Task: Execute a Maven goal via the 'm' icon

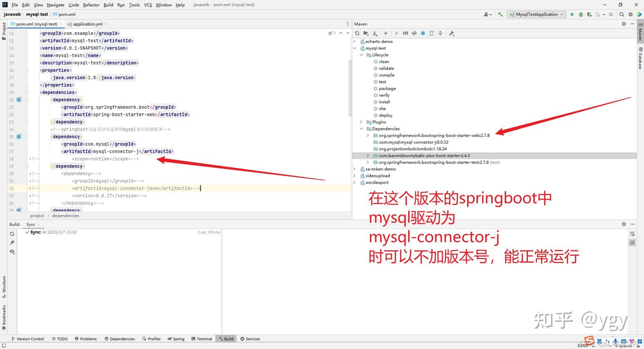Action: click(406, 33)
